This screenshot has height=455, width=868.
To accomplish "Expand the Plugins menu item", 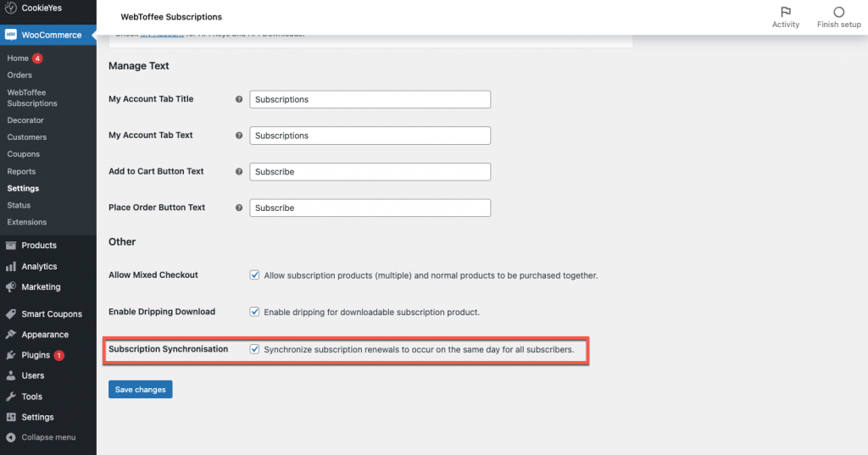I will (36, 355).
